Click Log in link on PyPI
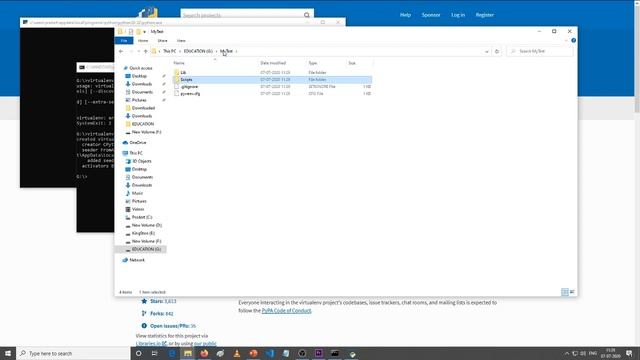The image size is (640, 360). [458, 15]
